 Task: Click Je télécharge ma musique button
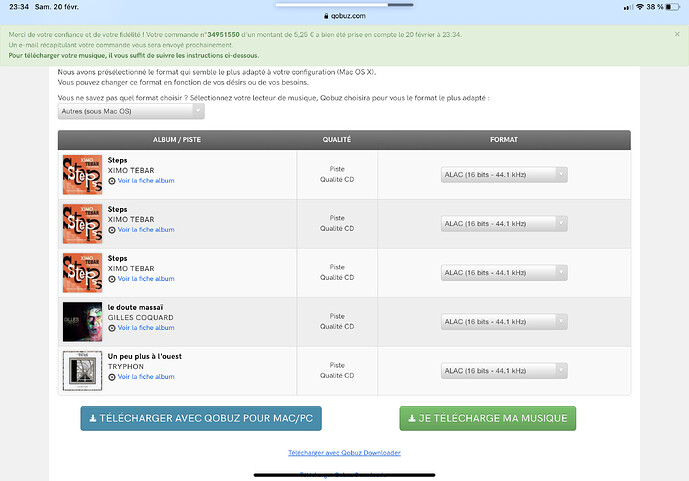pyautogui.click(x=487, y=418)
